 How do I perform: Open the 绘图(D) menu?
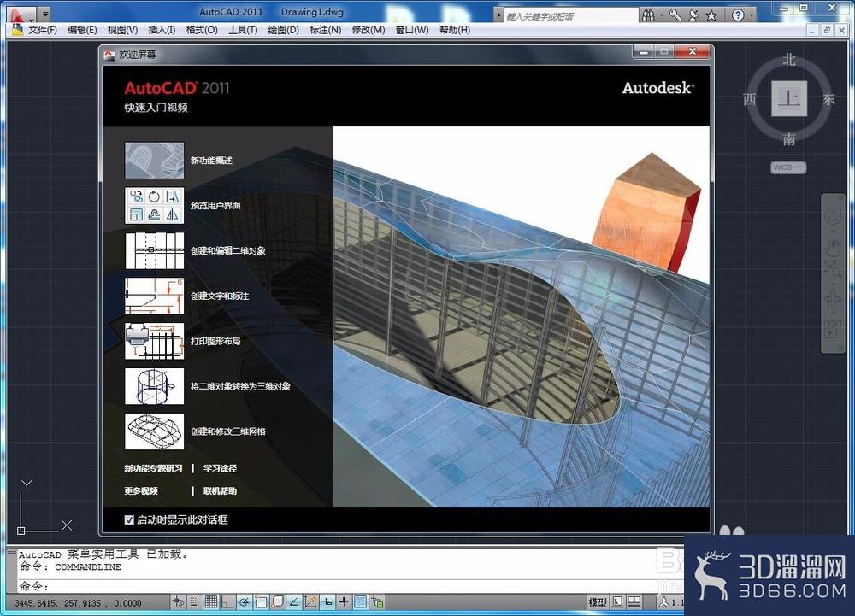[284, 30]
